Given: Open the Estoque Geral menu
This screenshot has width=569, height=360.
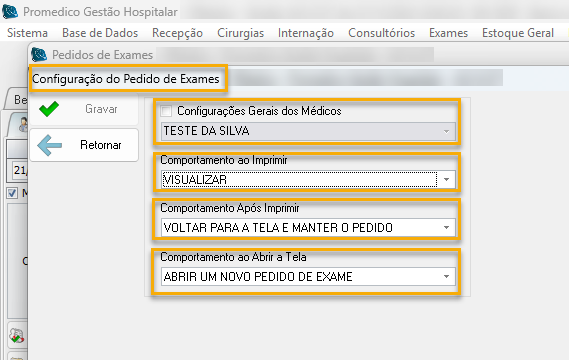Looking at the screenshot, I should (517, 33).
